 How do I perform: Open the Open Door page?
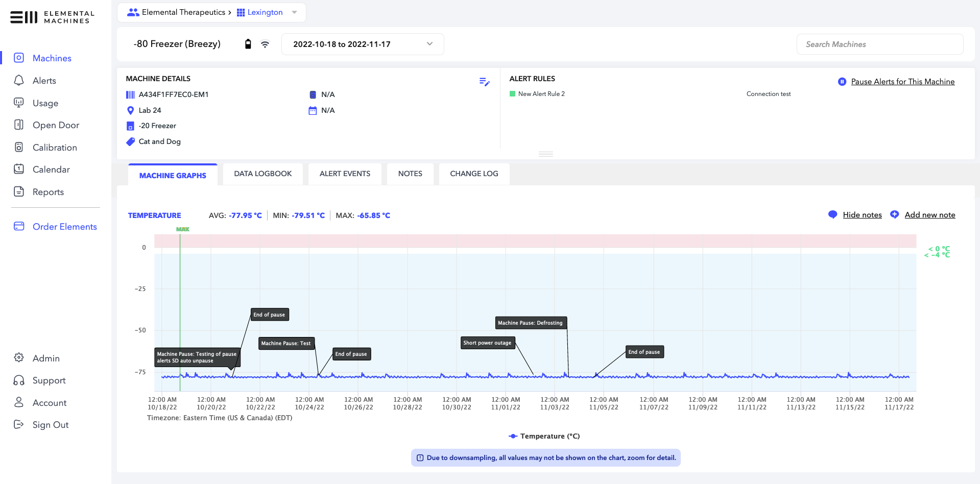[56, 125]
